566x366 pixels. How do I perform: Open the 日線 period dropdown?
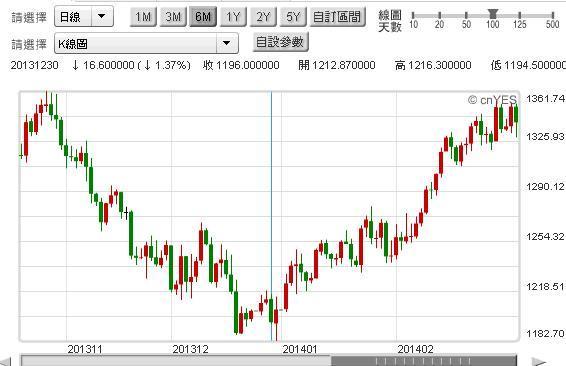coord(84,17)
